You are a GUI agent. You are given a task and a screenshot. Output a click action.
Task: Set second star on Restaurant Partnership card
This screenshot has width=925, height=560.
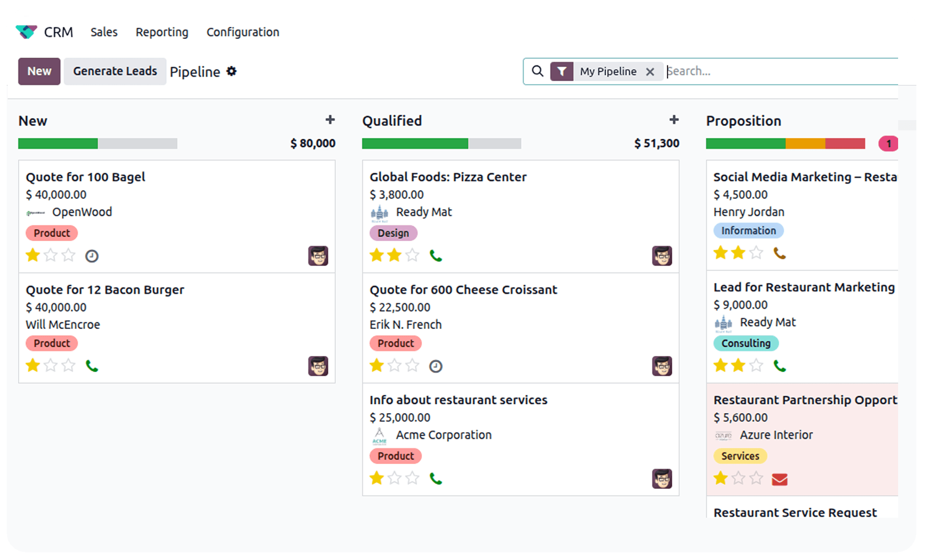739,478
